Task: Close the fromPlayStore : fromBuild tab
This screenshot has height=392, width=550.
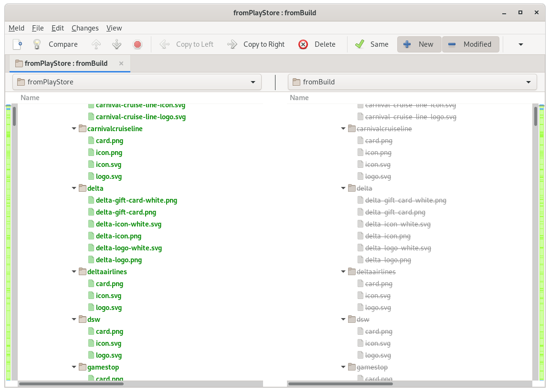Action: point(121,63)
